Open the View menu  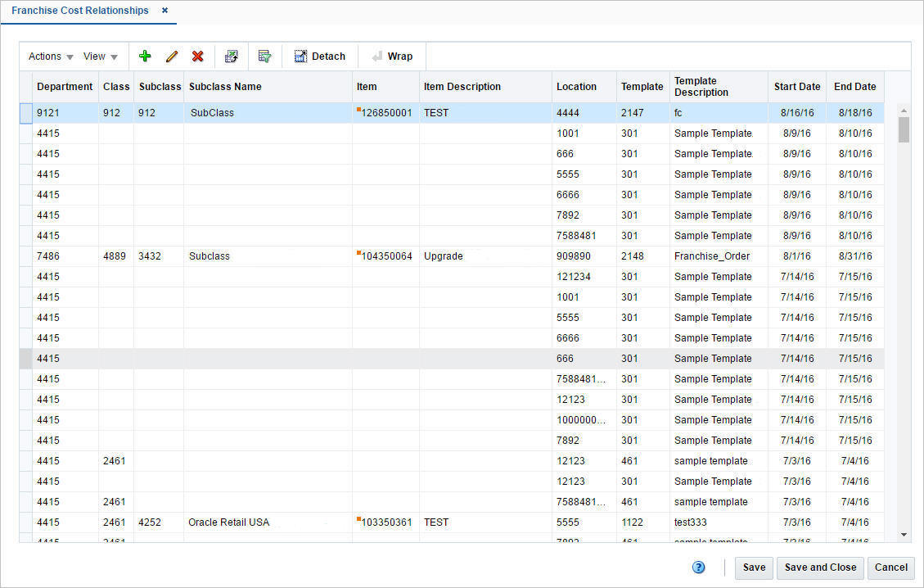pos(96,56)
